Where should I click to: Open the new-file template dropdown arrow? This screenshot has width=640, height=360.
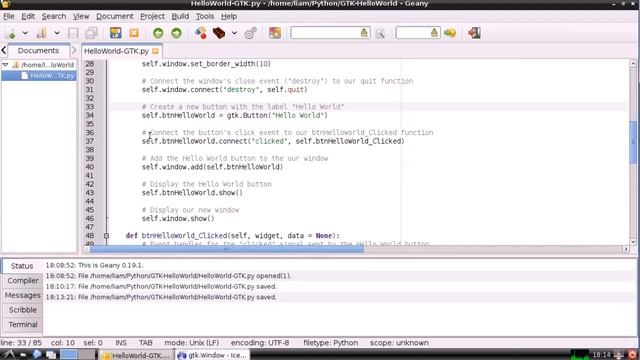click(x=25, y=33)
